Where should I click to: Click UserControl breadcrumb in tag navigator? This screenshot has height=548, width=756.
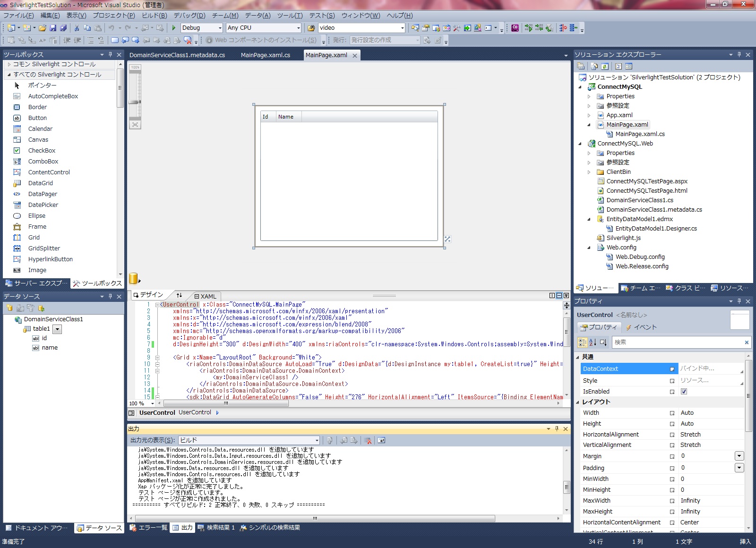(195, 412)
